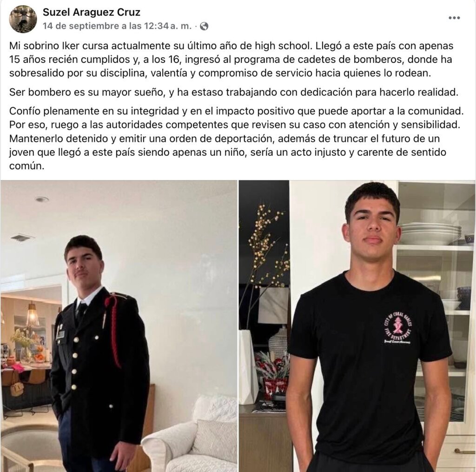This screenshot has width=476, height=472.
Task: Click the hanging pendant lamp in the left photo
Action: [32, 315]
